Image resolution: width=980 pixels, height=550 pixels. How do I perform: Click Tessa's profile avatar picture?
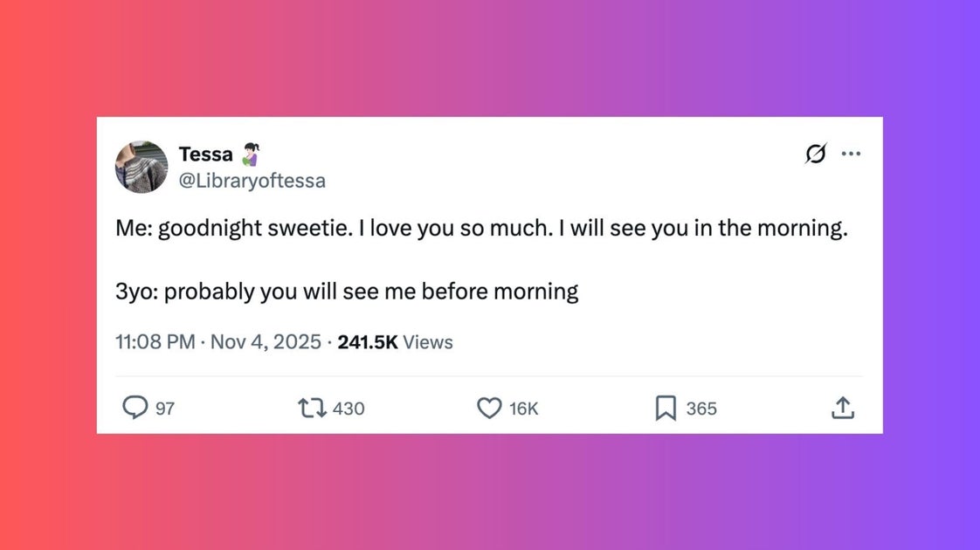(x=141, y=167)
